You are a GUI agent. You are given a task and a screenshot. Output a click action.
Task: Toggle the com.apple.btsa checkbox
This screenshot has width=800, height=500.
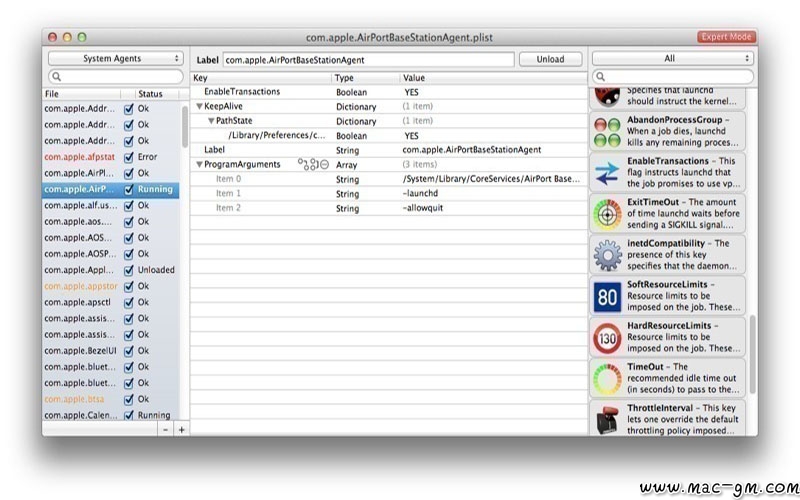pyautogui.click(x=129, y=399)
